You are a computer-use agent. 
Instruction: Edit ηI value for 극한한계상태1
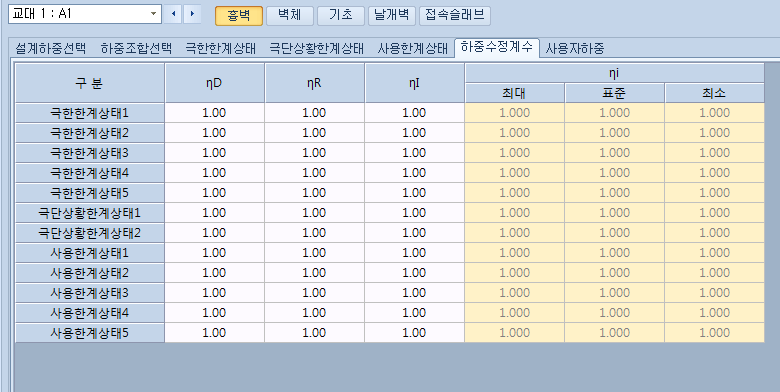coord(414,113)
